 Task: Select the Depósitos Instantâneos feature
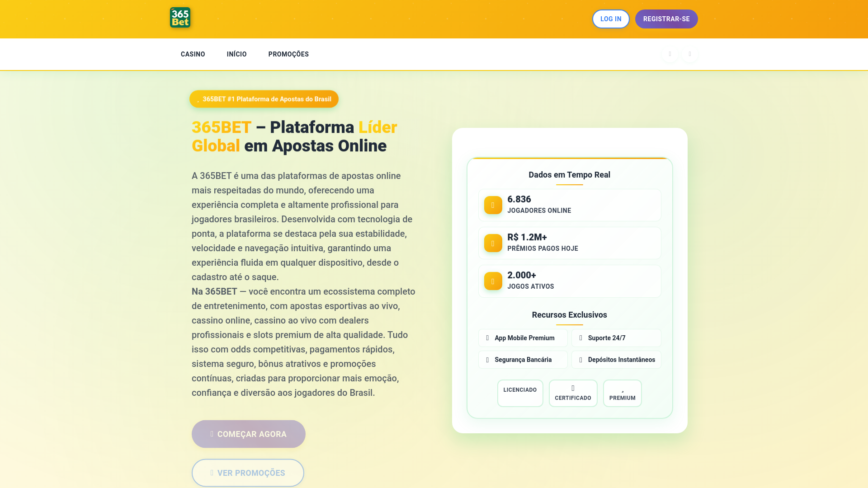[616, 360]
